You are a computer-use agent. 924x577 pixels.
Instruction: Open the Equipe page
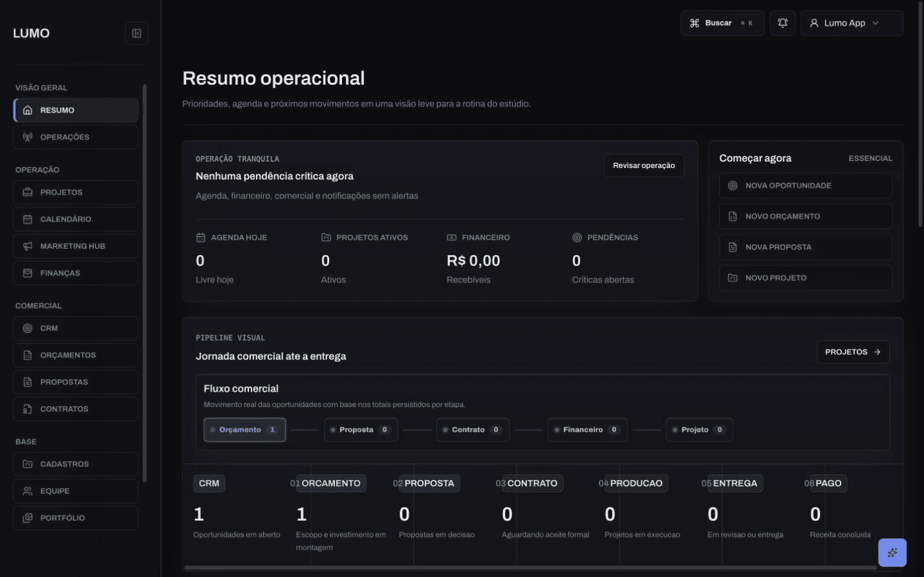coord(76,492)
